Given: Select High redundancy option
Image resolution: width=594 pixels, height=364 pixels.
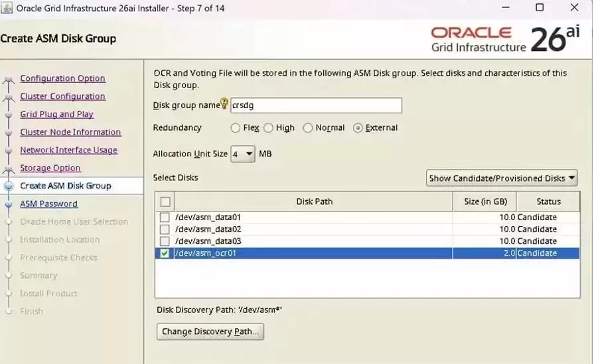Looking at the screenshot, I should (268, 128).
